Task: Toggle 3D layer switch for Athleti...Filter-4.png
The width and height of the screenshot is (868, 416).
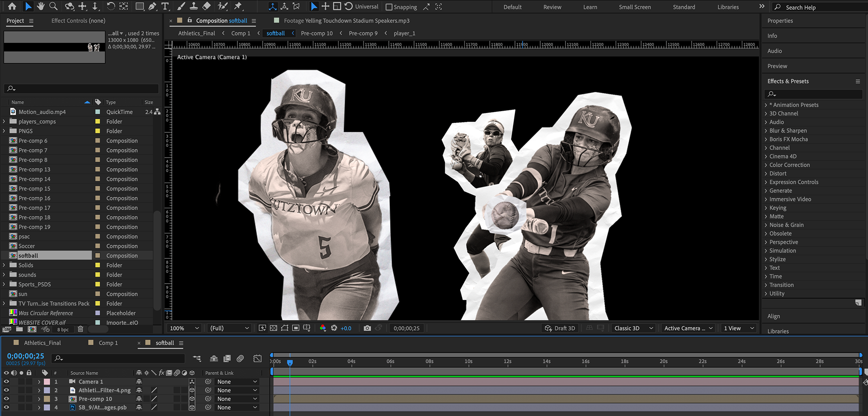Action: [192, 390]
